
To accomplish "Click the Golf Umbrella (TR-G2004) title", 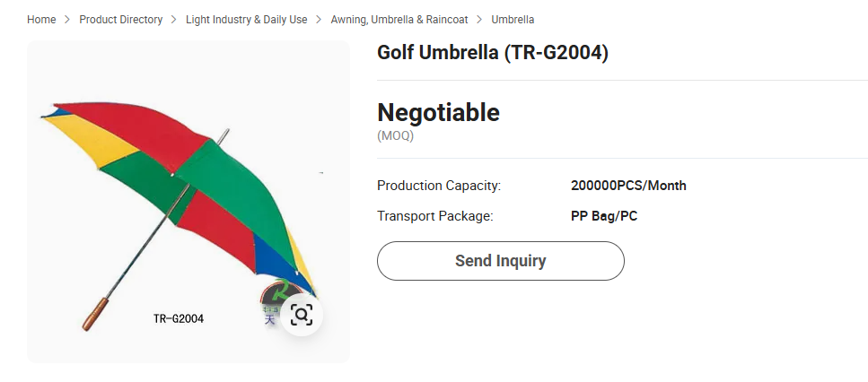I will (493, 53).
